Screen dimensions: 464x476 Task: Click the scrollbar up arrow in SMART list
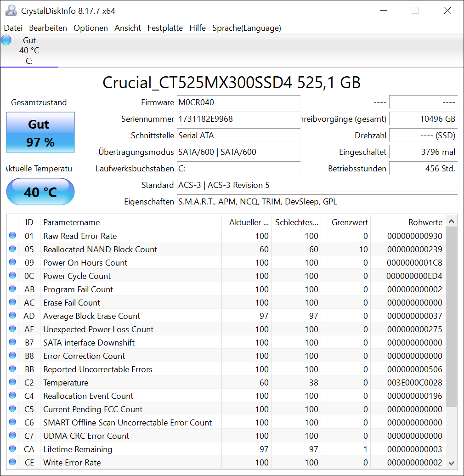[451, 221]
